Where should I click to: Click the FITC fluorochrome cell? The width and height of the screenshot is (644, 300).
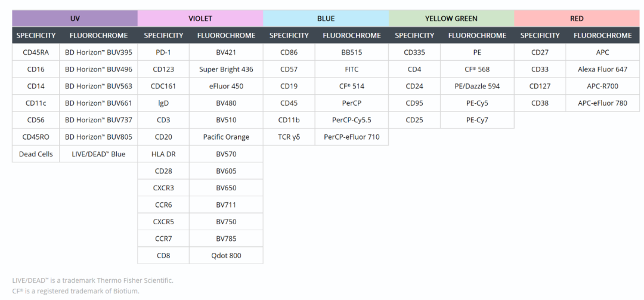pyautogui.click(x=352, y=69)
